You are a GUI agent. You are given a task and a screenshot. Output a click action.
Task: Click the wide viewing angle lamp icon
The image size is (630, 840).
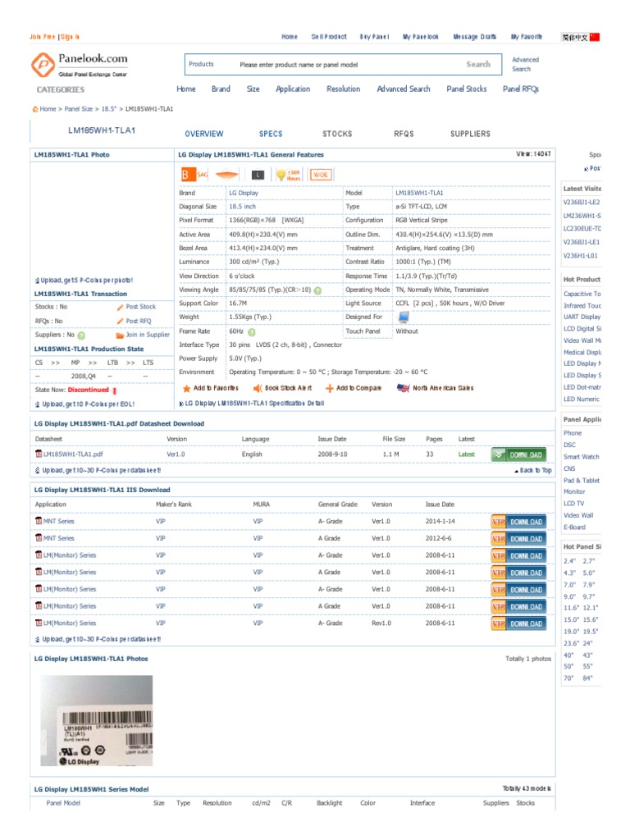point(226,175)
